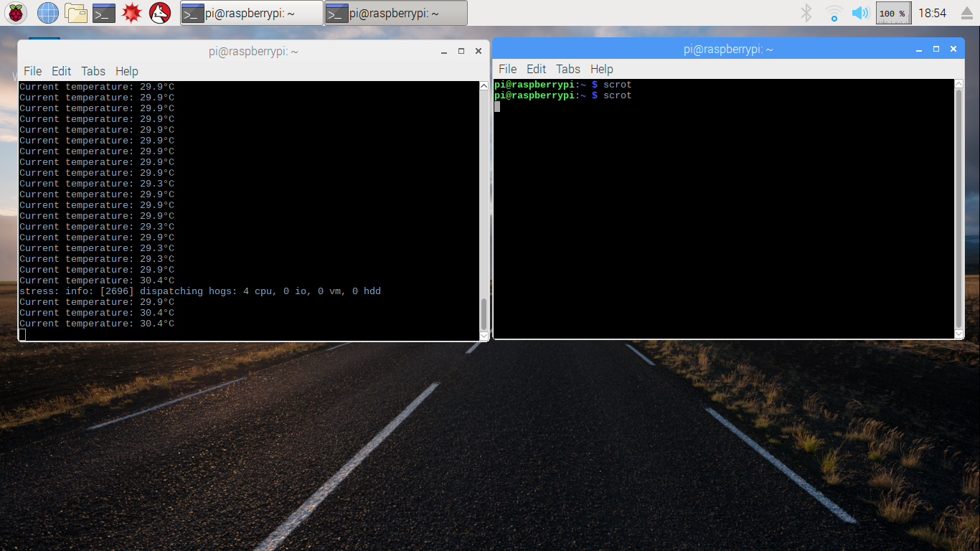Start Mathematica from the red spiky icon

click(132, 12)
